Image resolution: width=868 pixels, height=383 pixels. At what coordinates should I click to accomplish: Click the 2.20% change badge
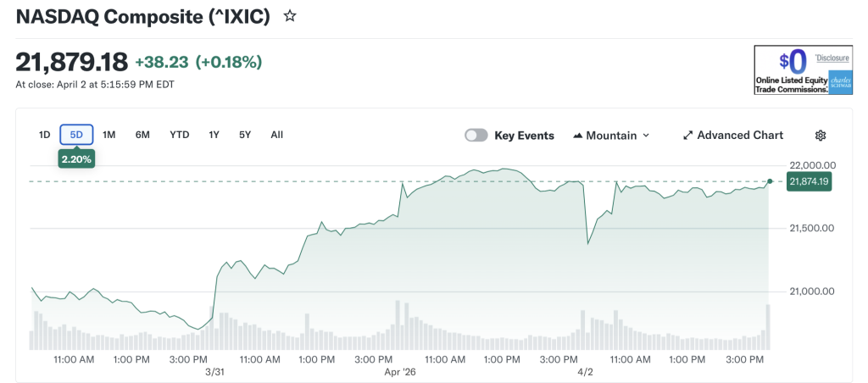[75, 158]
